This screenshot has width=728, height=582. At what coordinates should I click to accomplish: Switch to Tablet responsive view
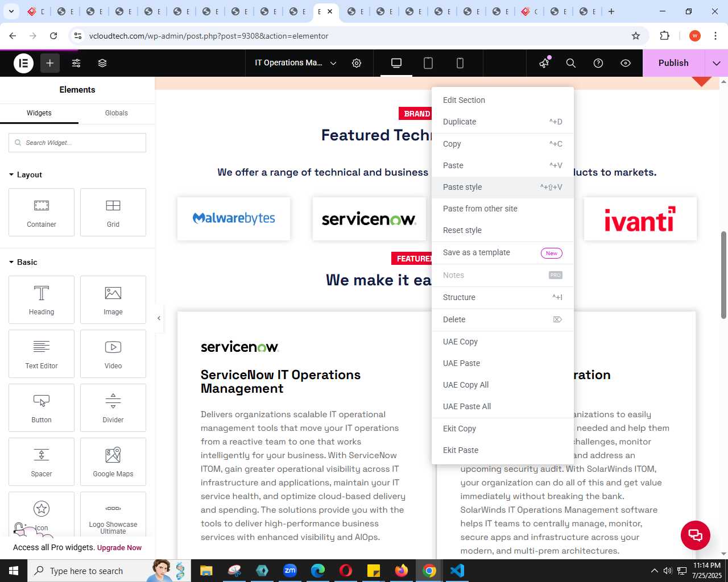click(428, 63)
